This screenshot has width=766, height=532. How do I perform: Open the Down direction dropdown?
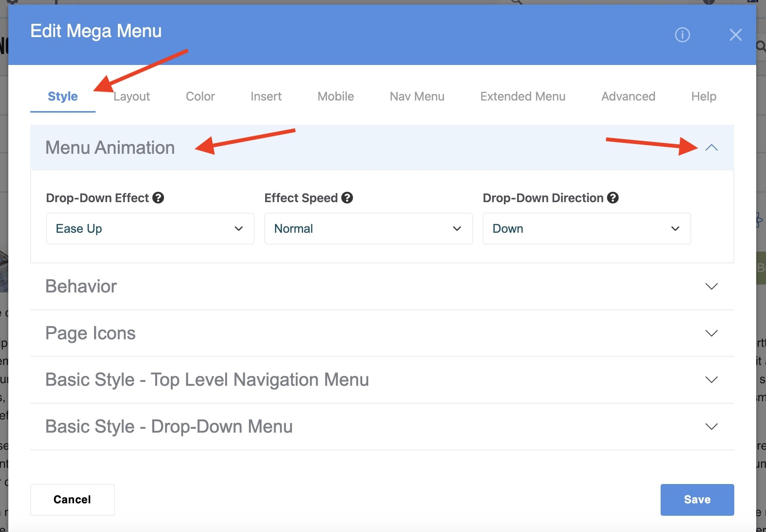click(587, 229)
